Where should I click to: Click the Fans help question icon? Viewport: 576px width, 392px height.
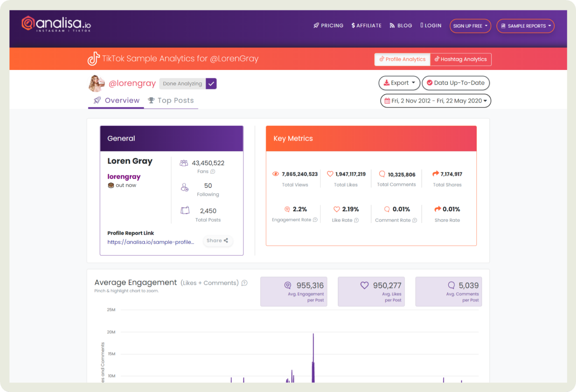point(213,172)
